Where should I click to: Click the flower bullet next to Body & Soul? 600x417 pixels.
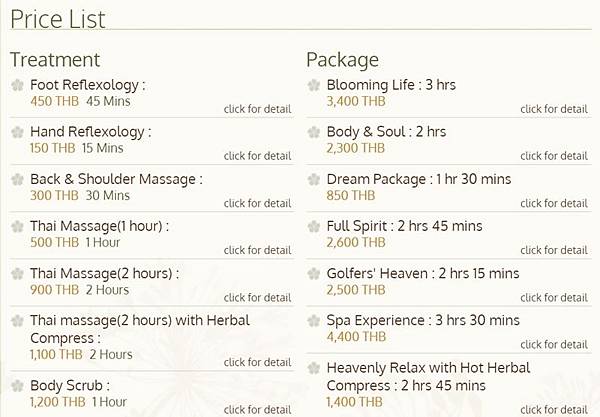pos(314,132)
